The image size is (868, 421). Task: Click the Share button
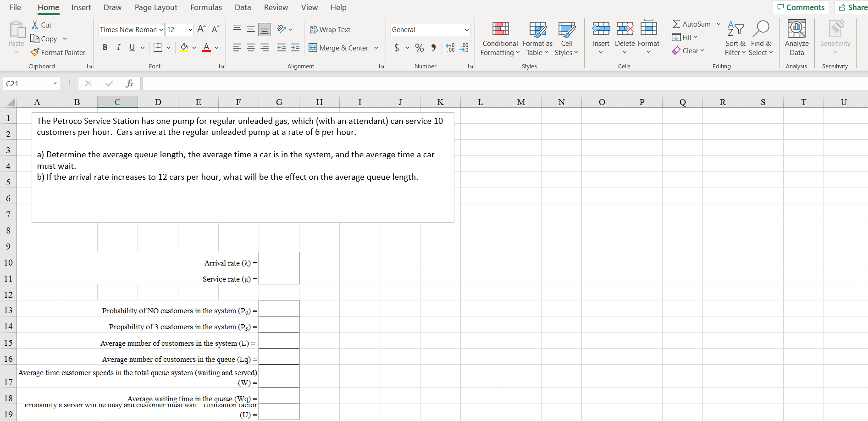(852, 7)
